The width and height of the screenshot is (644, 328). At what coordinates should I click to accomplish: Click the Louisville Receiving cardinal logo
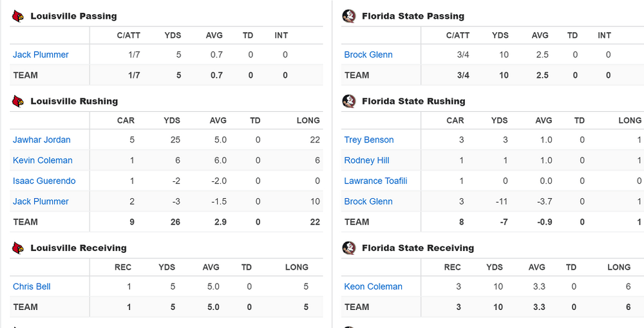(x=18, y=248)
